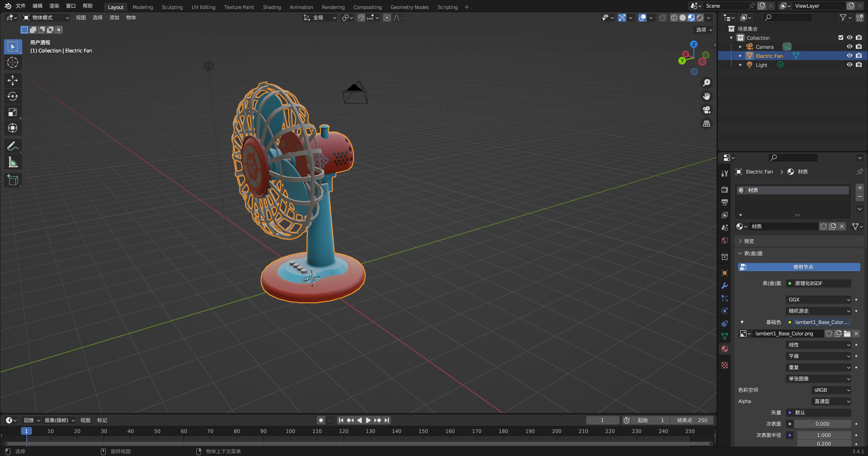The width and height of the screenshot is (868, 456).
Task: Open the Texture properties tab
Action: 725,365
